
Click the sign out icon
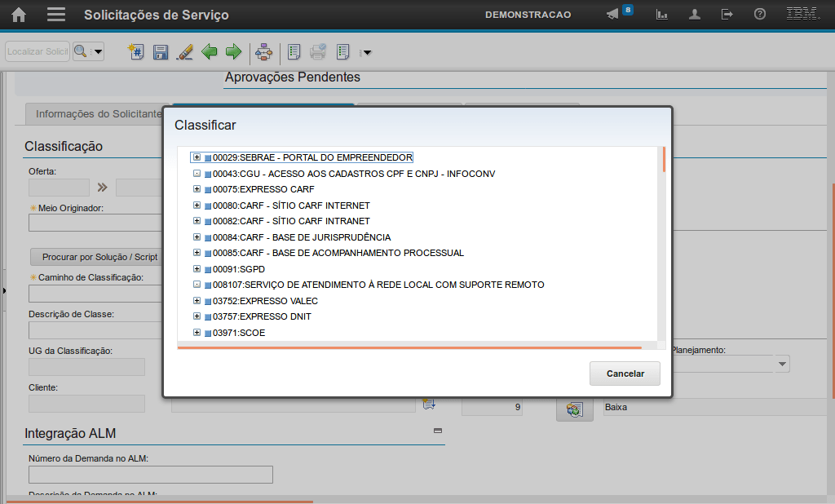pos(727,15)
